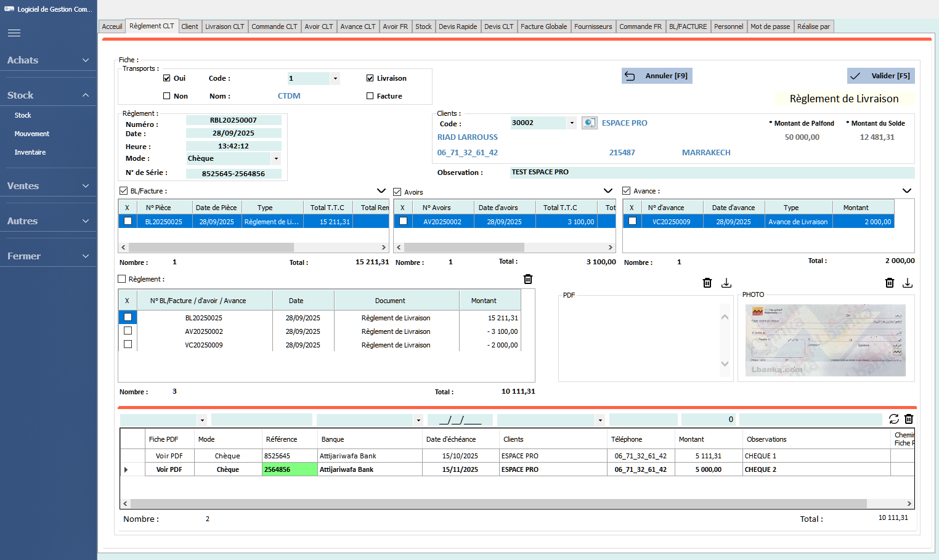Expand the Ventes sidebar section
Screen dimensions: 939x560
tap(48, 185)
